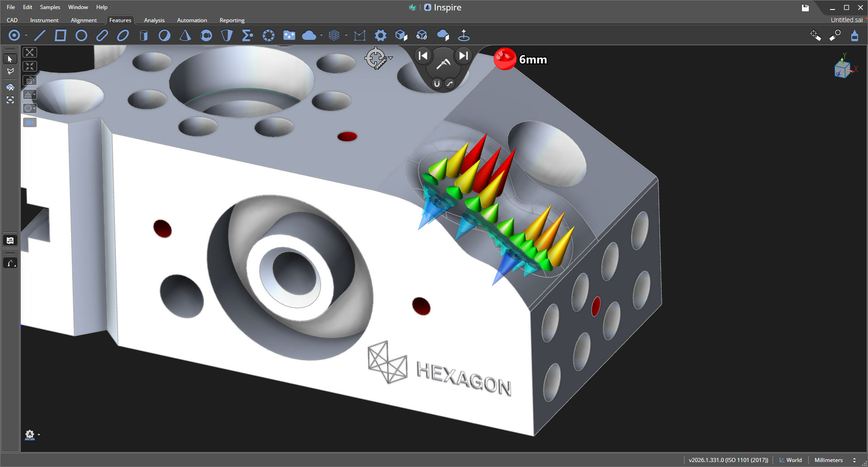Zoom to fit with expand arrows button

30,52
